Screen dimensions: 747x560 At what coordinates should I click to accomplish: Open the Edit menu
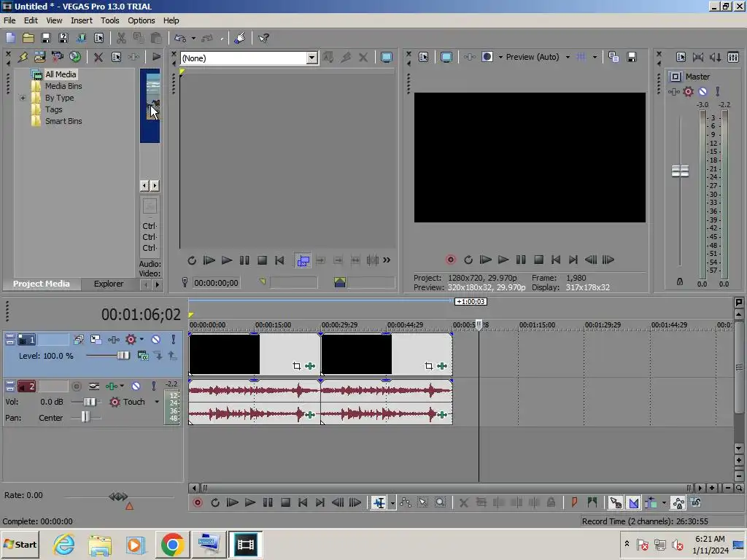31,20
